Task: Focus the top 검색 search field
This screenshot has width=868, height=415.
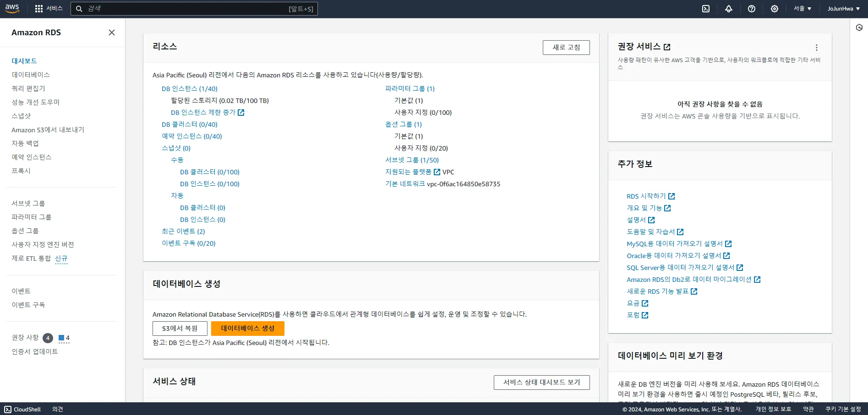Action: point(194,9)
